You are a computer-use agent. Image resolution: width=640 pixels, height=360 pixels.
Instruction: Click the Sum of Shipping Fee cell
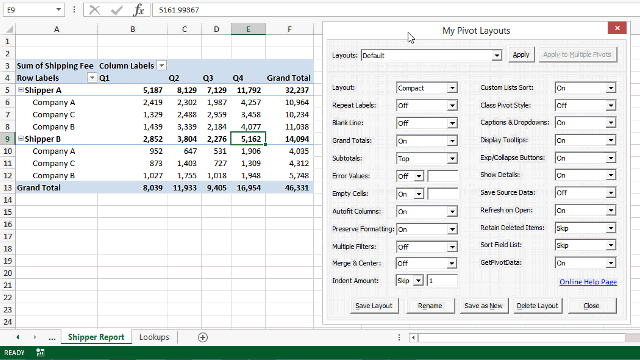56,66
